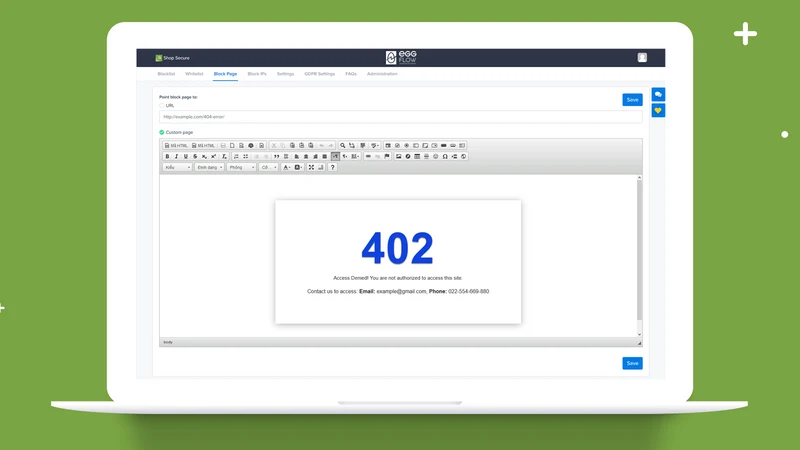
Task: Insert a horizontal line
Action: pos(427,157)
